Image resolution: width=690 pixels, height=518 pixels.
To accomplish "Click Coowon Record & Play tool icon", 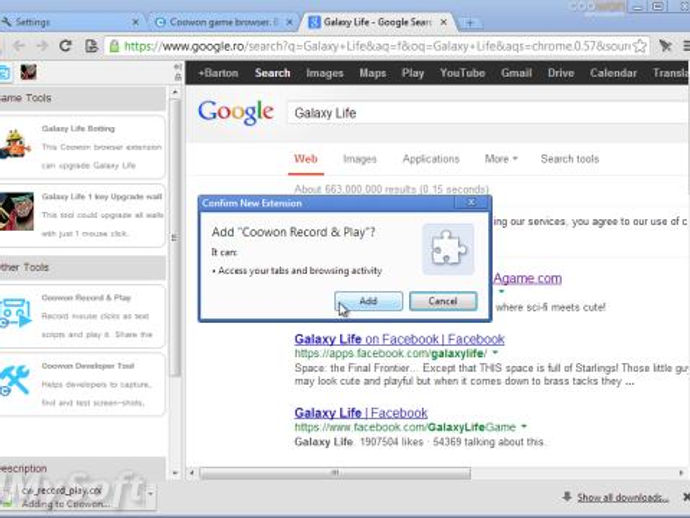I will click(16, 313).
